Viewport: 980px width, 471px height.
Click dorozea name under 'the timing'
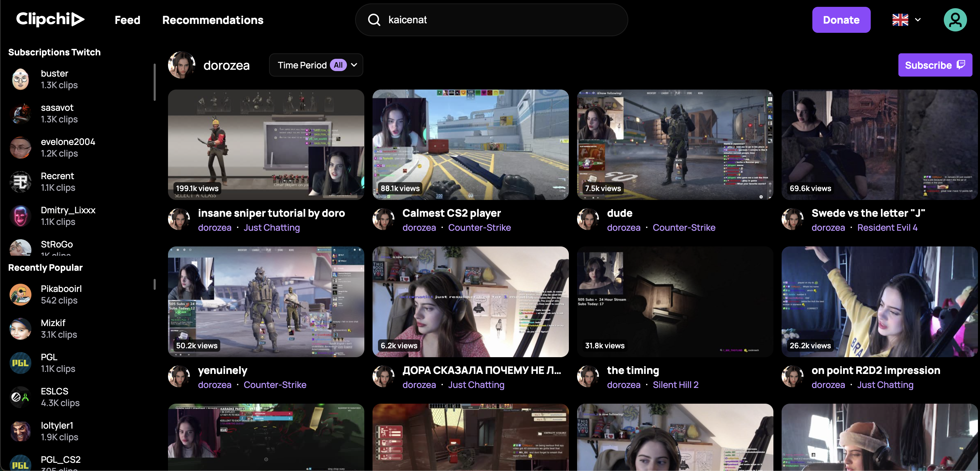624,385
